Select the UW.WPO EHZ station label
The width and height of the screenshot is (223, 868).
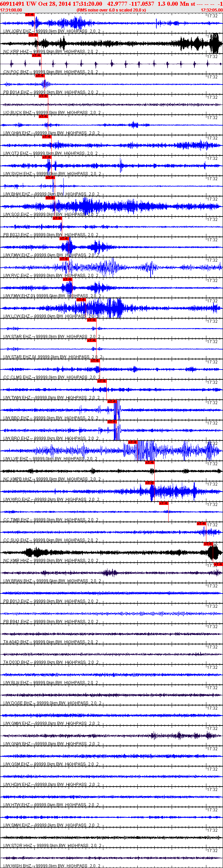click(17, 499)
